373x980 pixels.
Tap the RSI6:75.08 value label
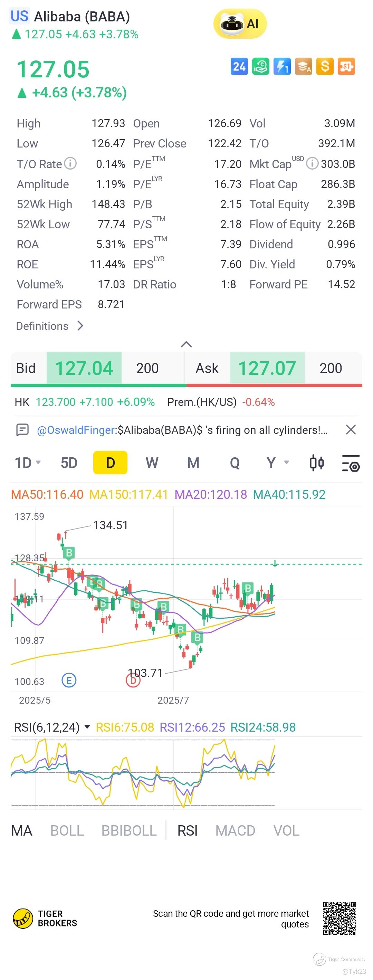(125, 727)
